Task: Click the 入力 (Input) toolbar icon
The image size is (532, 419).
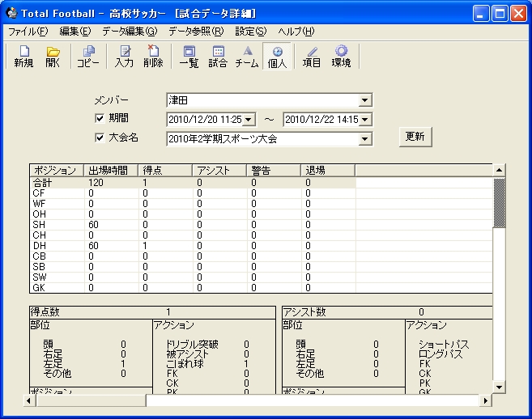Action: click(x=124, y=57)
